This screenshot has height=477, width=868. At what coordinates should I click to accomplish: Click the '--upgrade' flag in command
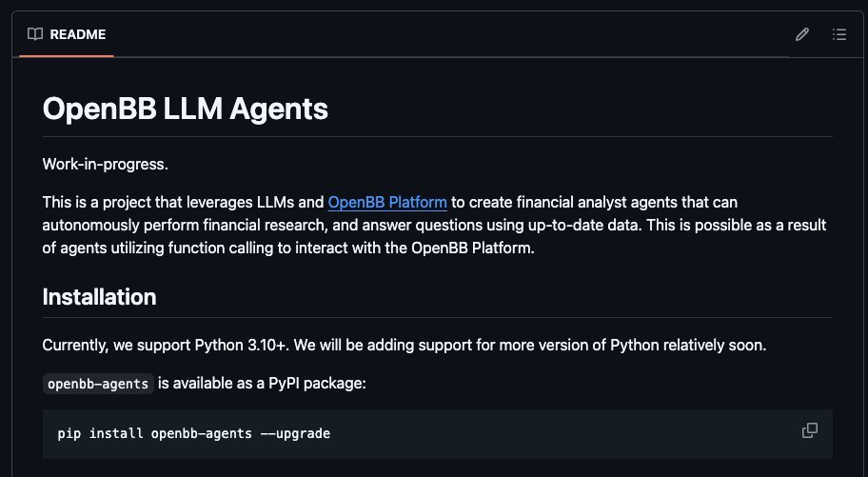[296, 434]
